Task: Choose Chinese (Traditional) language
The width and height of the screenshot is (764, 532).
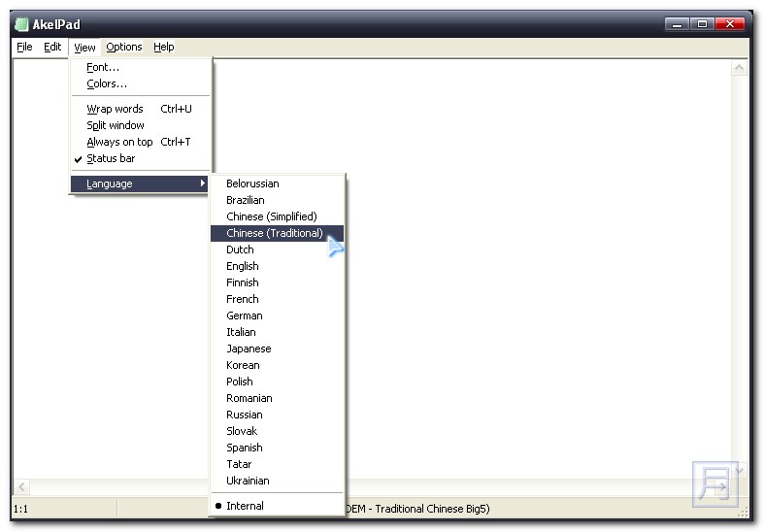Action: (275, 233)
